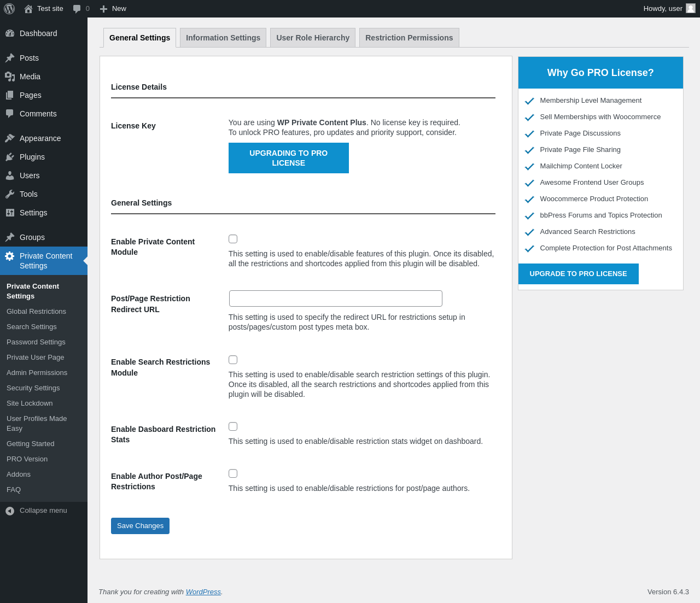This screenshot has width=700, height=603.
Task: Click the Tools wrench icon
Action: [x=10, y=194]
